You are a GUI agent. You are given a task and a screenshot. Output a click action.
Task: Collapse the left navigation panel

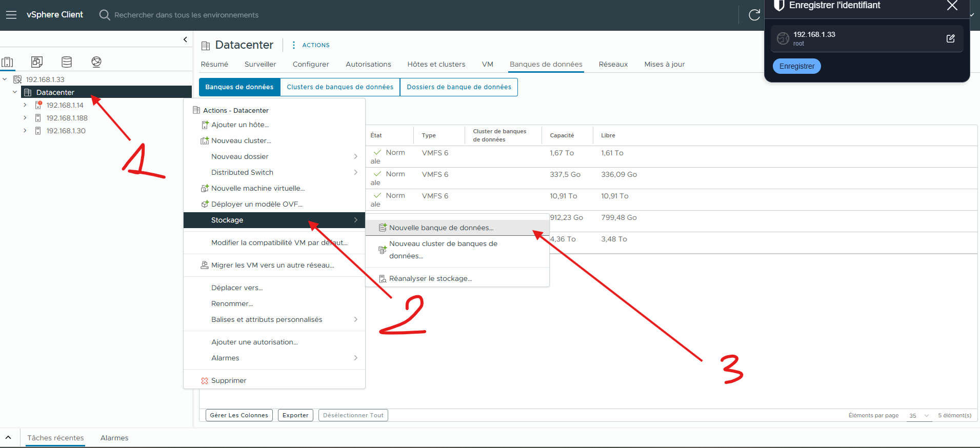coord(185,39)
